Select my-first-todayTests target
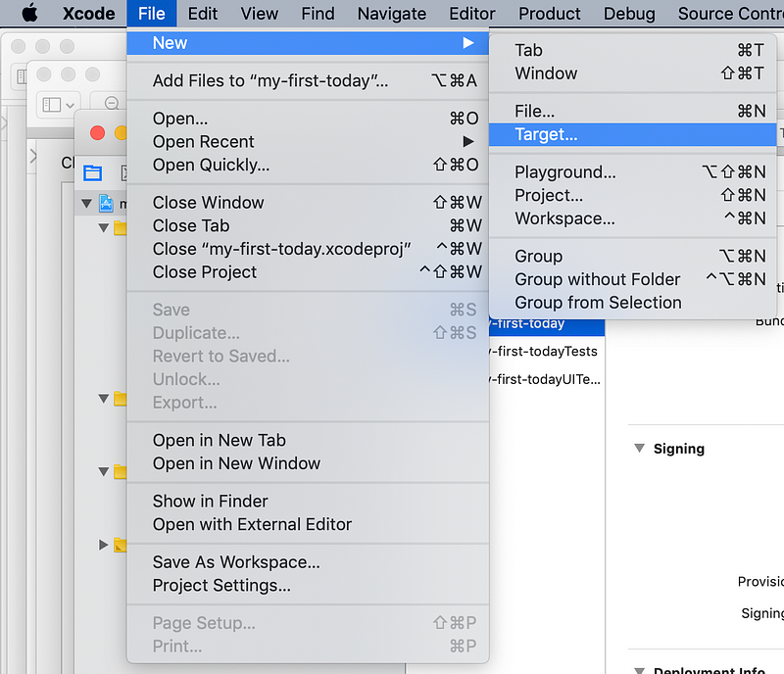Viewport: 784px width, 674px height. [x=545, y=351]
